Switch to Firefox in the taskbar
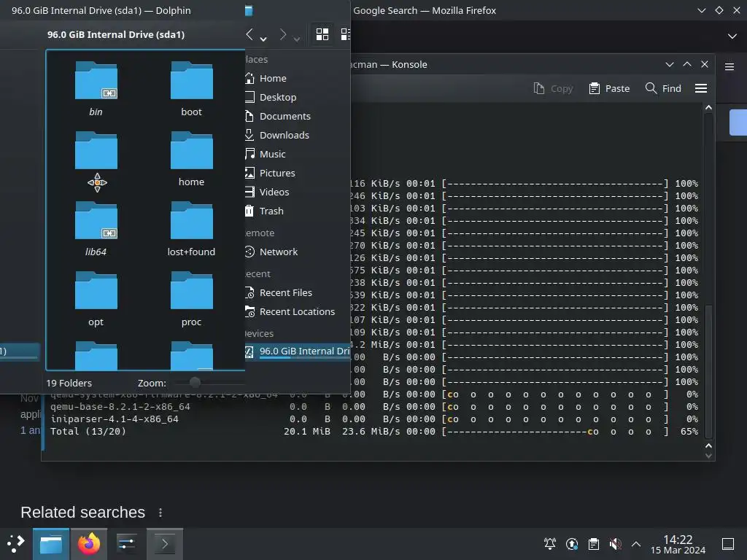This screenshot has height=560, width=747. 88,544
